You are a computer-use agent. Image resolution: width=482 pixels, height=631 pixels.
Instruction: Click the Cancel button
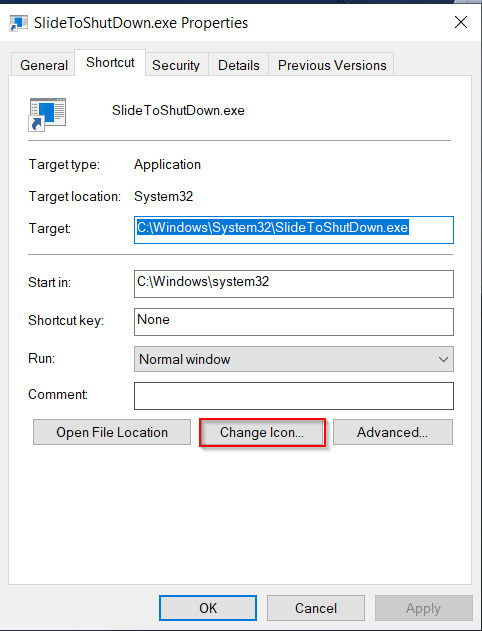pyautogui.click(x=316, y=608)
